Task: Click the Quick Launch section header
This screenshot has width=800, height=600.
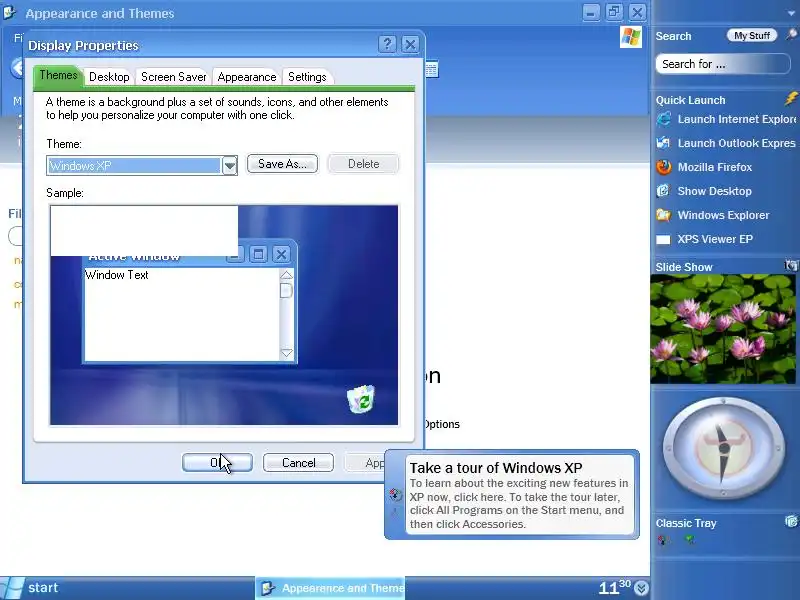Action: pyautogui.click(x=690, y=100)
